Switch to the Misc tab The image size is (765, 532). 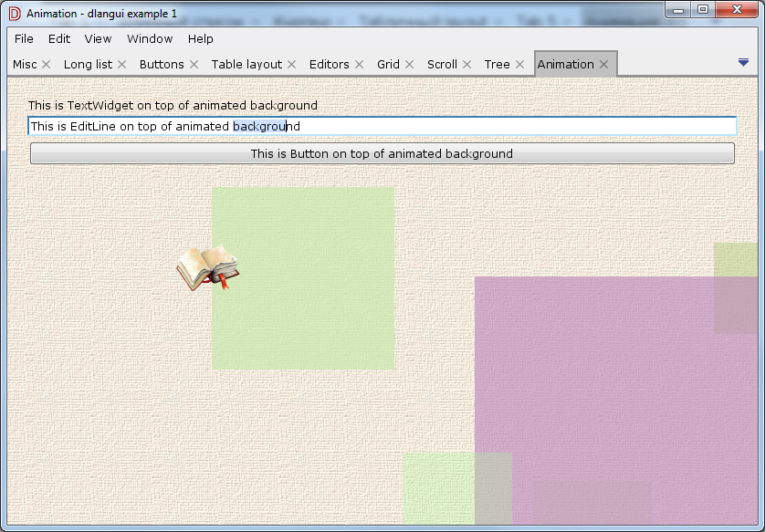pyautogui.click(x=25, y=64)
